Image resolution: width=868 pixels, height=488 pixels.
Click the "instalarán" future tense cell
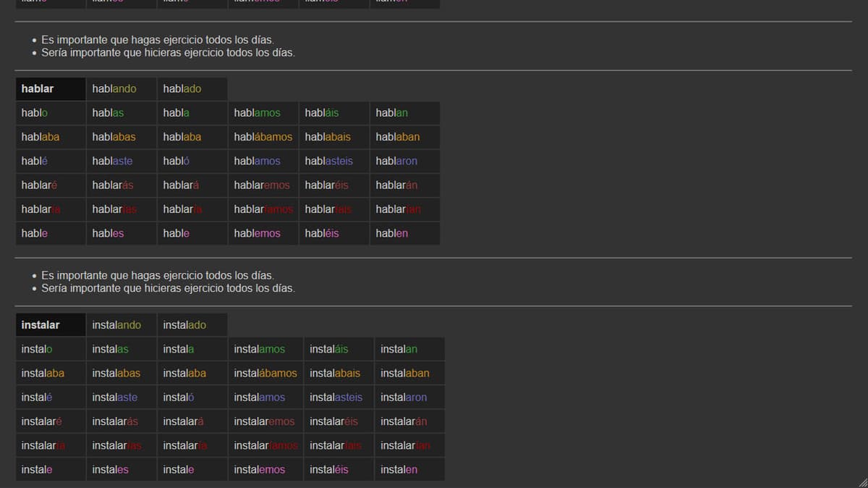(x=409, y=421)
